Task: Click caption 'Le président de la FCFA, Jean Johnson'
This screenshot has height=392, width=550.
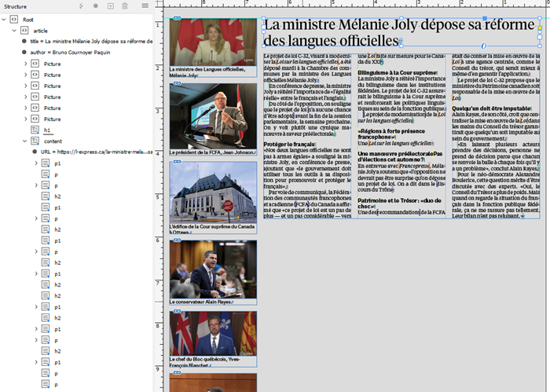Action: [212, 152]
